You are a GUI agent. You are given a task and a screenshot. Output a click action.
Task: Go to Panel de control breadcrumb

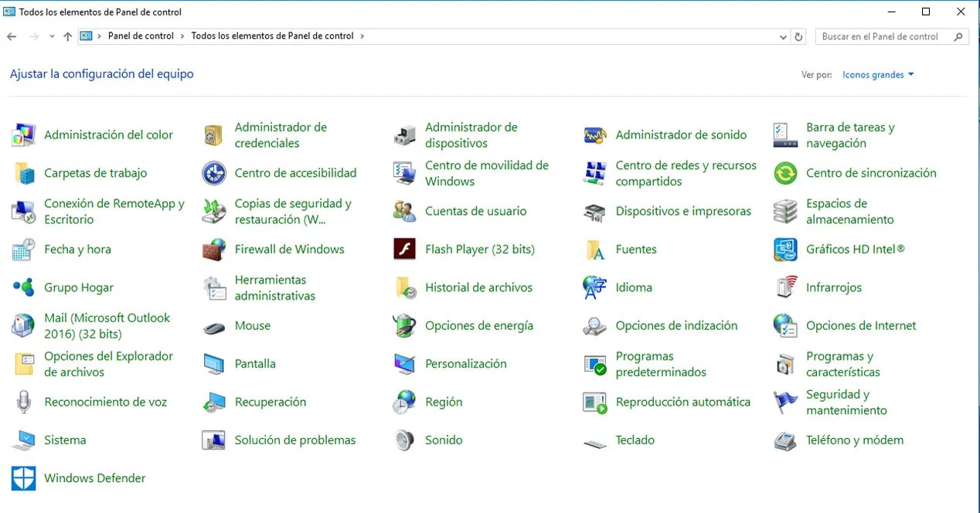click(x=141, y=36)
